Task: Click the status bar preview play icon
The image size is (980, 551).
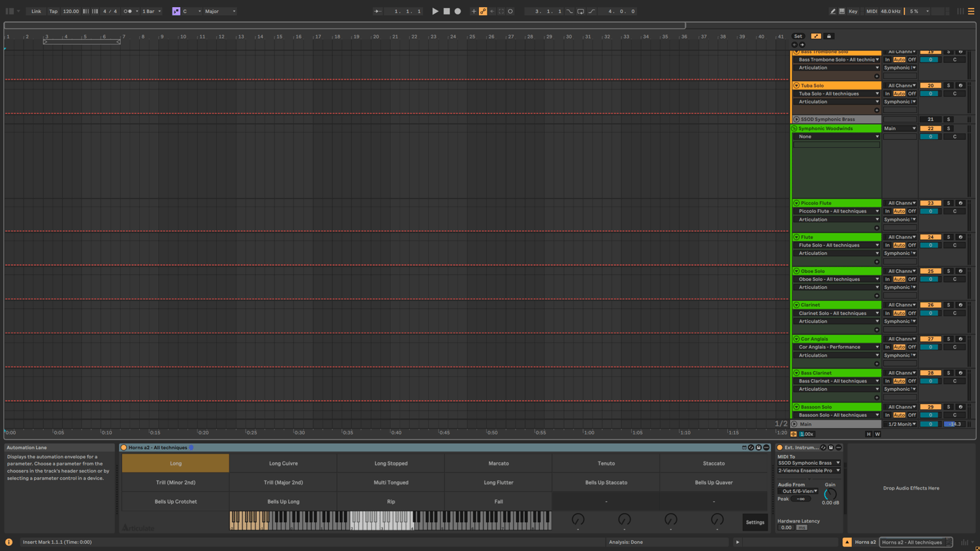Action: pos(738,542)
